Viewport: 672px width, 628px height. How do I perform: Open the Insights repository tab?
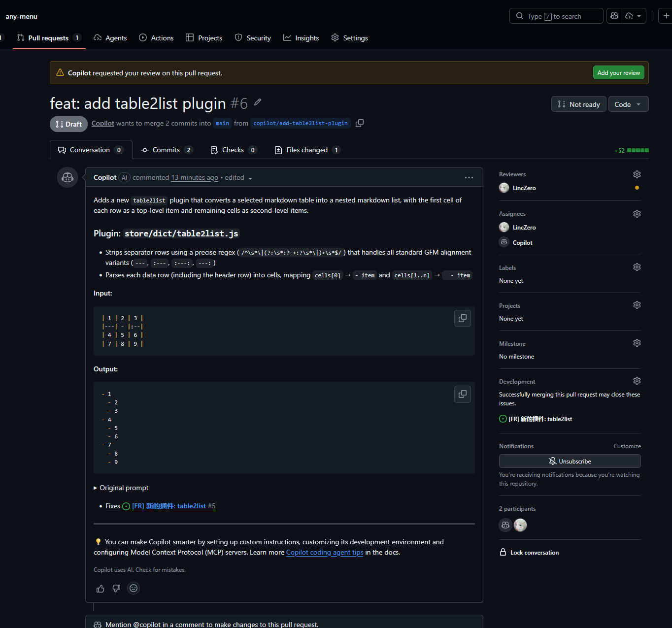(x=301, y=38)
